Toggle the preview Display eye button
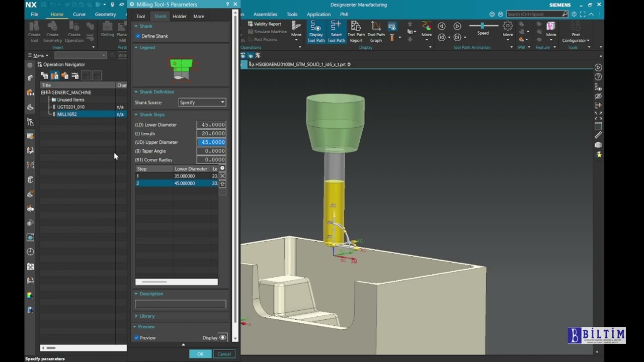644x362 pixels. coord(223,337)
